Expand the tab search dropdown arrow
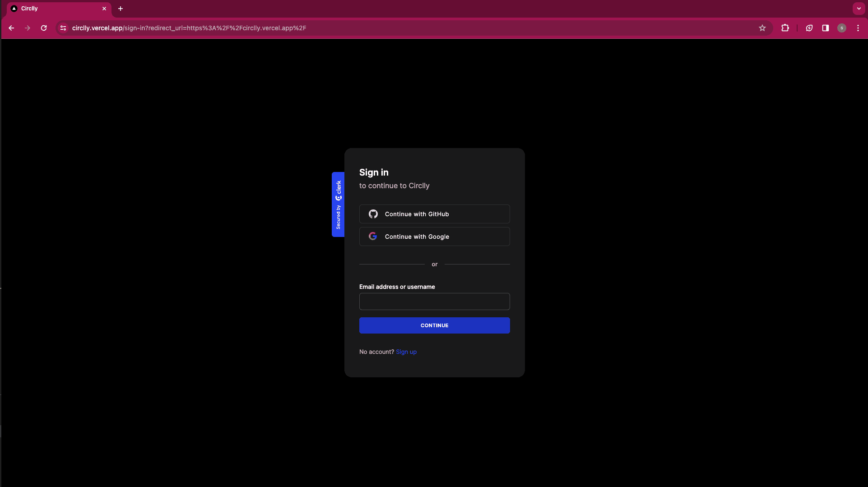 pyautogui.click(x=859, y=9)
